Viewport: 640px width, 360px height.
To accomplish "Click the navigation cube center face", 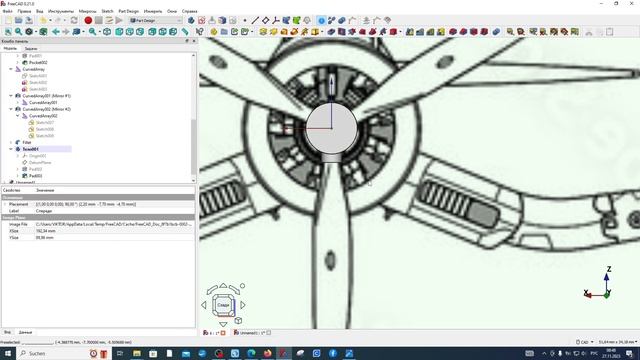I will pyautogui.click(x=223, y=305).
